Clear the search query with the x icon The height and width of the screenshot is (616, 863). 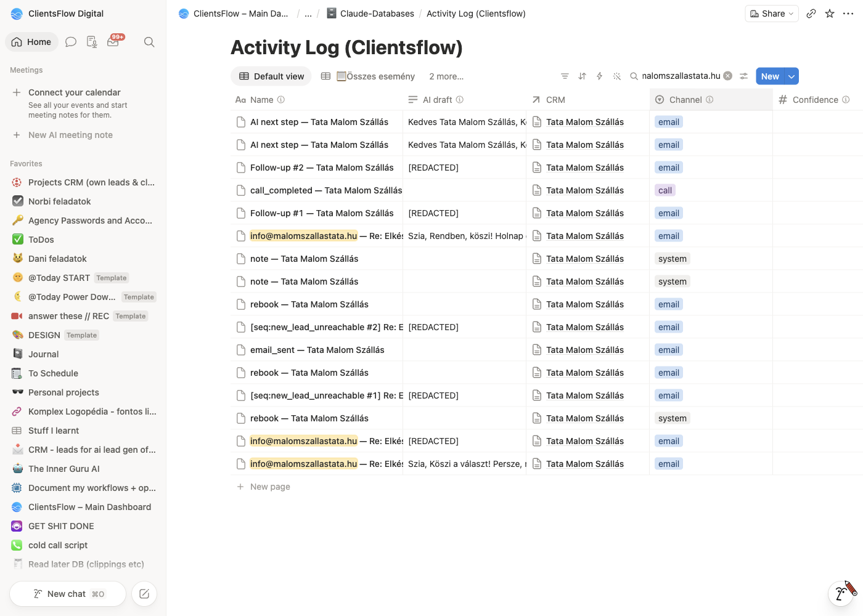tap(728, 76)
